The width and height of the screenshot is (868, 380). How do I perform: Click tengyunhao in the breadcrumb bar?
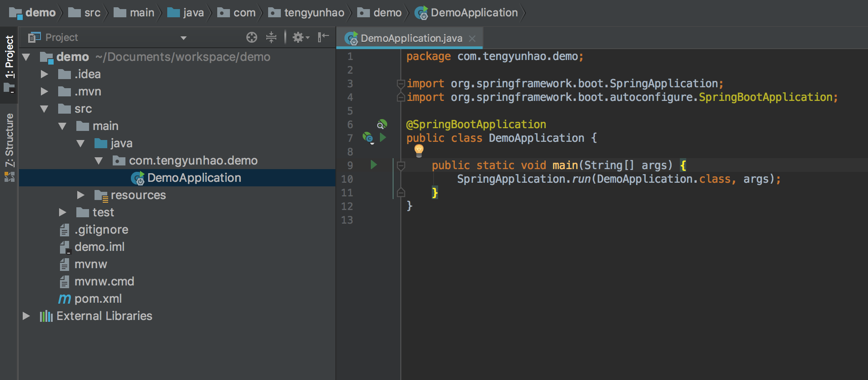314,13
